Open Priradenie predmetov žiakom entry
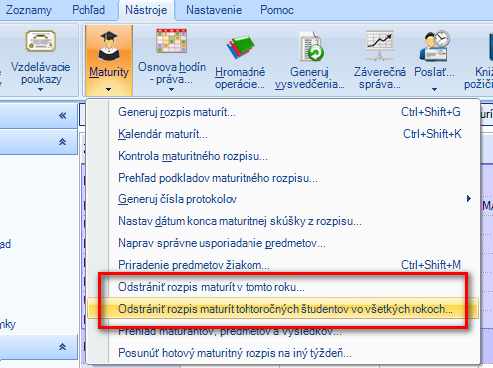 (283, 265)
